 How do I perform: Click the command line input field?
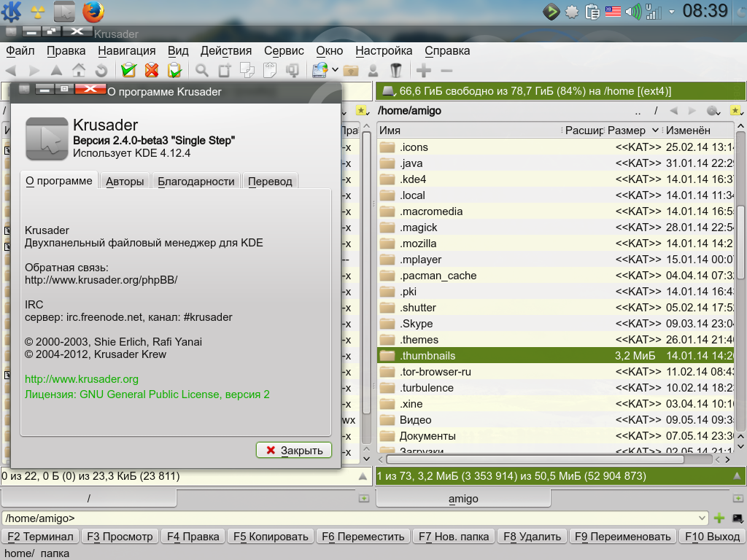[355, 518]
